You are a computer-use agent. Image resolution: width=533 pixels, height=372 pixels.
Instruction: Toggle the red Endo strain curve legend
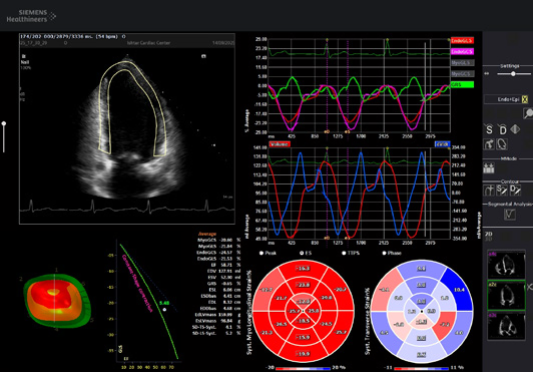(462, 40)
